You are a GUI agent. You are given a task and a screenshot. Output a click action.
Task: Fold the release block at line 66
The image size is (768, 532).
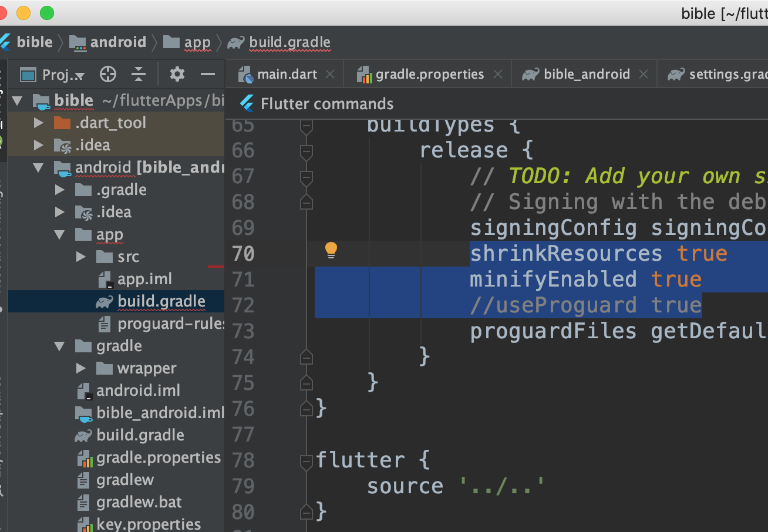tap(306, 151)
